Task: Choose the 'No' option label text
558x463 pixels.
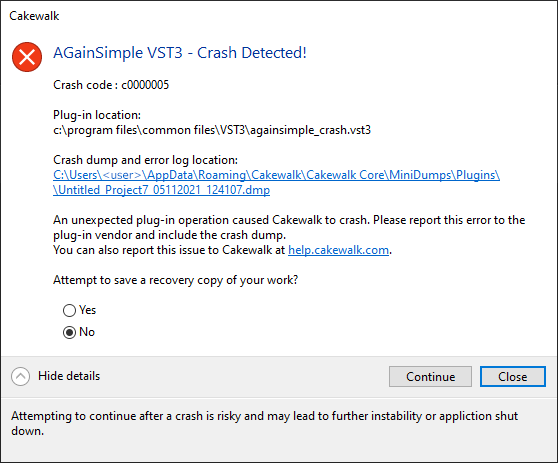Action: pos(87,332)
